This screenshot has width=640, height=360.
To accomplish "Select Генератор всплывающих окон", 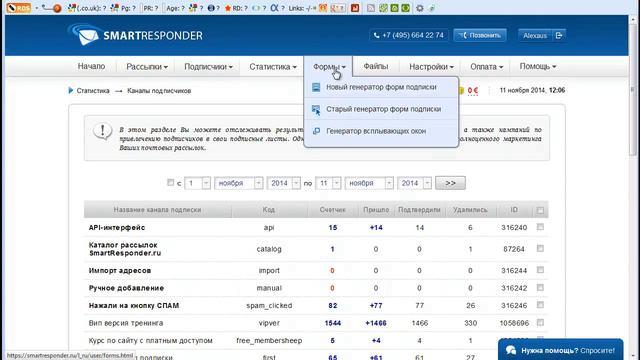I will pyautogui.click(x=381, y=131).
